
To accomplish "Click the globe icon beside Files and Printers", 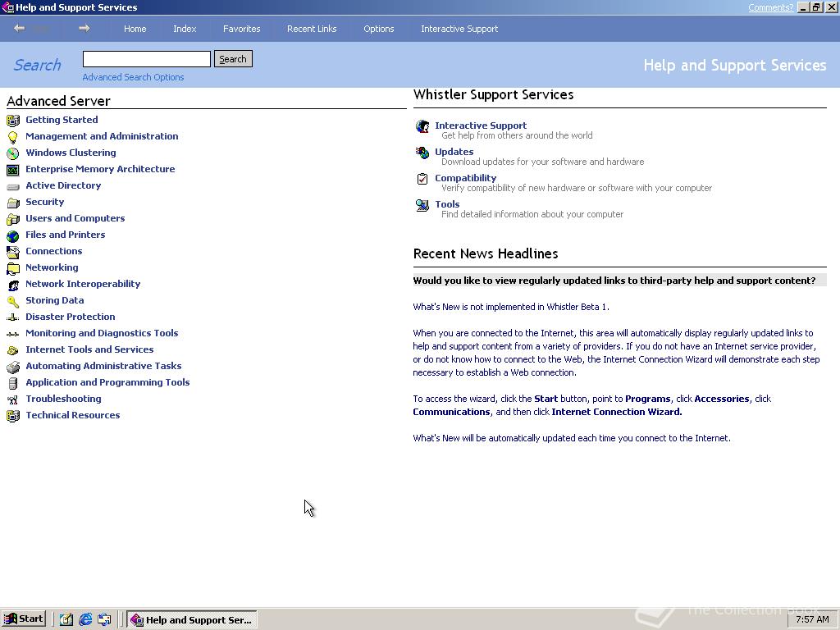I will pos(13,235).
